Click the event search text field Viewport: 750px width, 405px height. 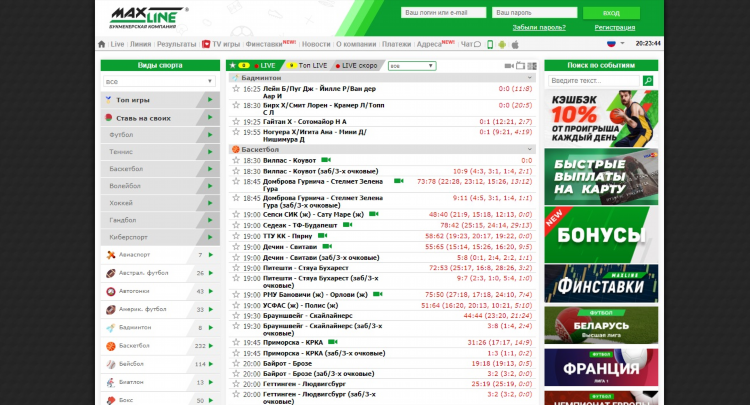(594, 81)
